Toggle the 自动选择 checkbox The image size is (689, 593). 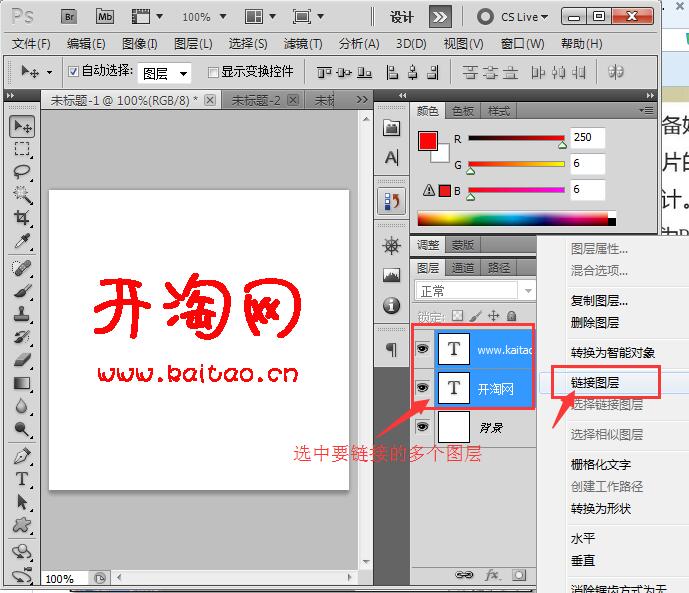tap(73, 71)
